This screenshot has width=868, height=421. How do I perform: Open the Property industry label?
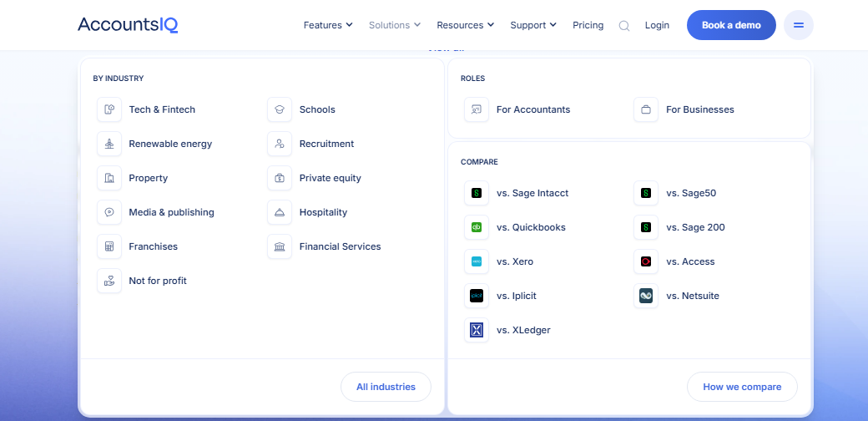[x=149, y=179]
